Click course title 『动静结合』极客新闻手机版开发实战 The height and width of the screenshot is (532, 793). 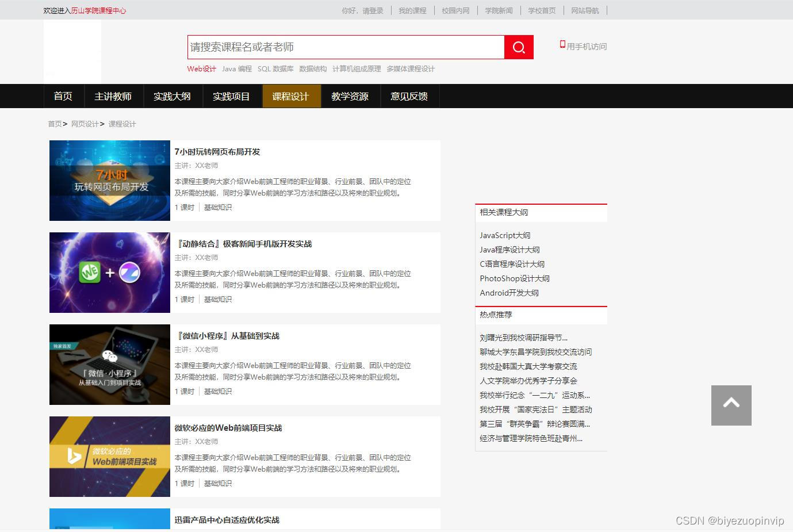(x=243, y=244)
